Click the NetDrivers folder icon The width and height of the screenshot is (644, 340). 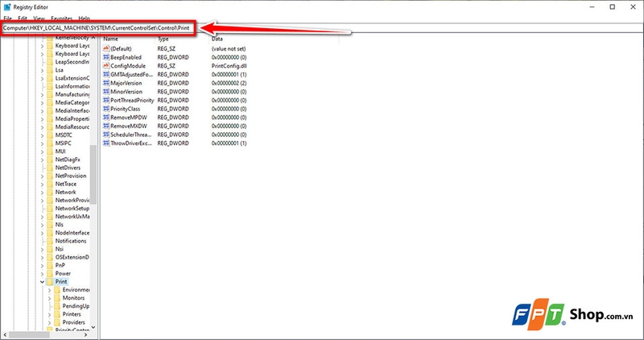point(50,168)
